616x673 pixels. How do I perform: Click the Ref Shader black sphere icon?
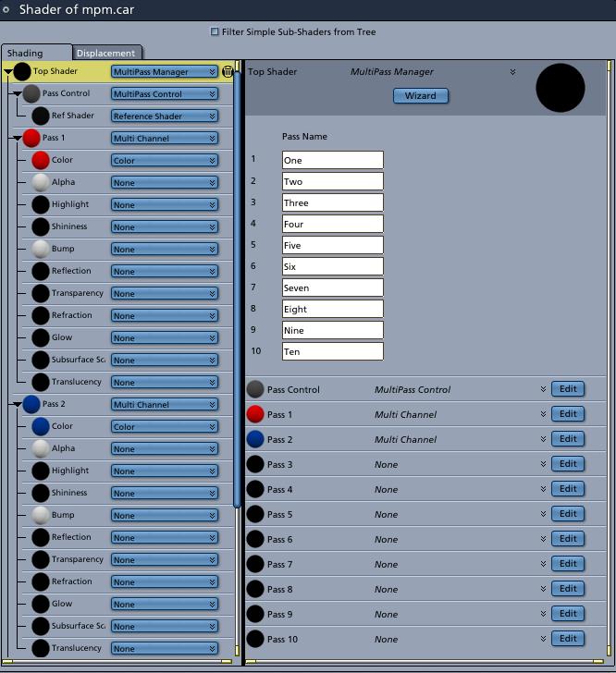pyautogui.click(x=41, y=116)
